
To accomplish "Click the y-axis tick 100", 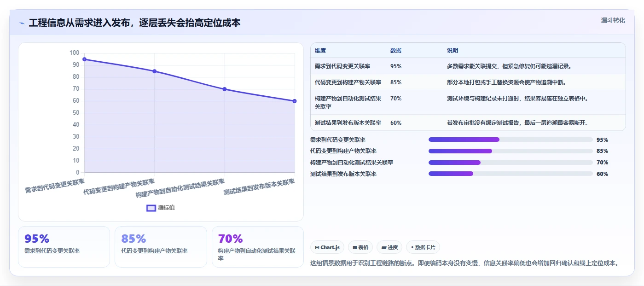I will [74, 53].
